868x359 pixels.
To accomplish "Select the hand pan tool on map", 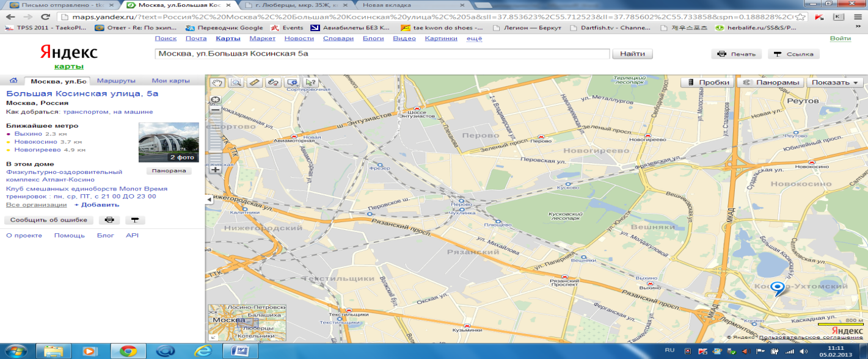I will (x=217, y=82).
